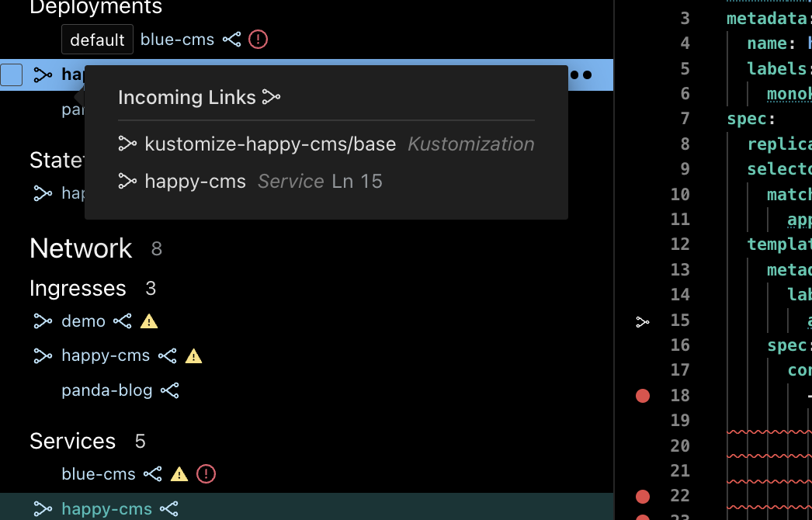Click the incoming links icon of happy-cms service
Image resolution: width=812 pixels, height=520 pixels.
[x=43, y=509]
